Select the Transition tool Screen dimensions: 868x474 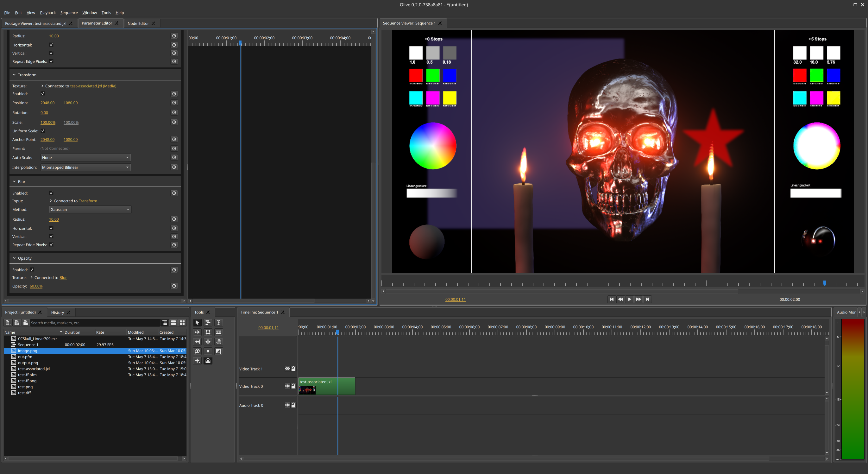[219, 351]
